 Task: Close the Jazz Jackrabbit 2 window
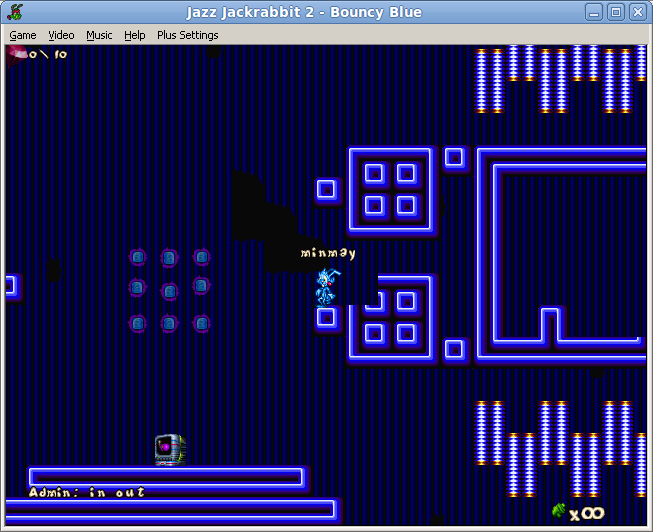coord(638,12)
